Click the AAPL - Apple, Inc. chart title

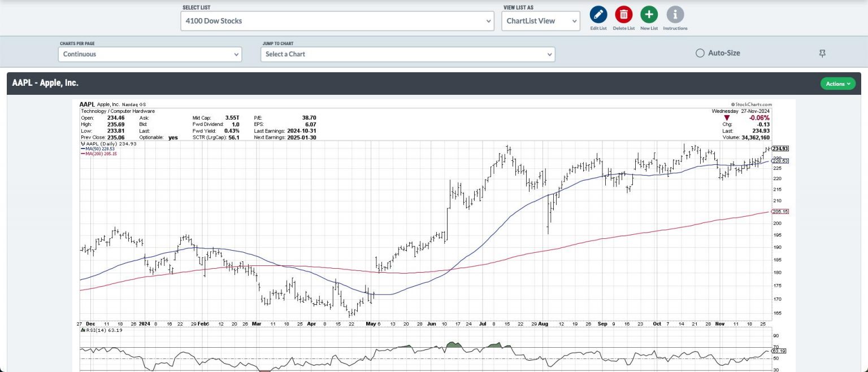tap(45, 83)
